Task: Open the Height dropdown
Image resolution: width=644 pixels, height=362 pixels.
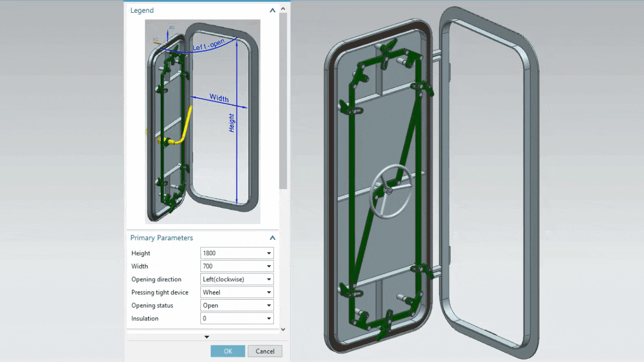Action: click(269, 253)
